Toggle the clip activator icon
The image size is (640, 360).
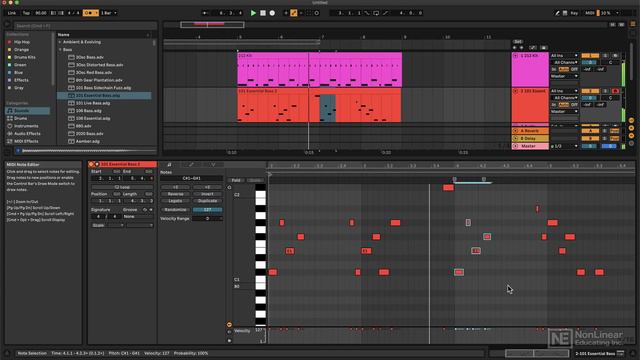91,164
